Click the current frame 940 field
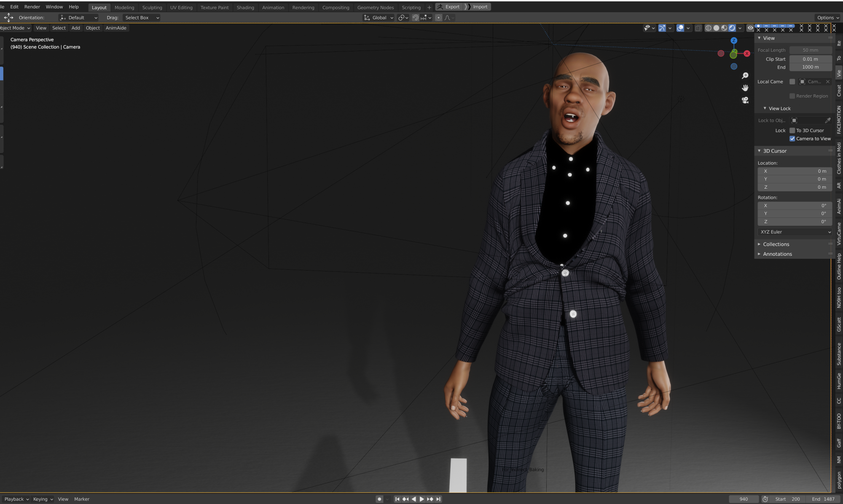The image size is (843, 504). tap(744, 499)
